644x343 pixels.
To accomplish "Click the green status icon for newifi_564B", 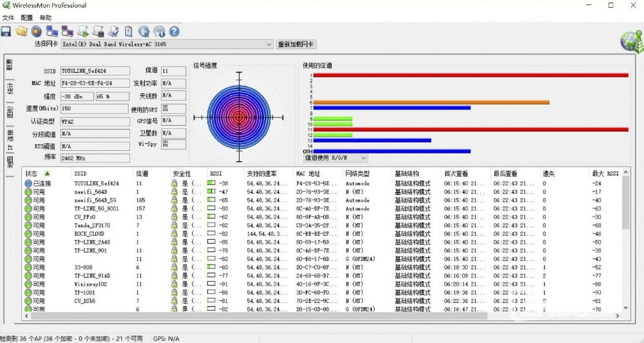I will point(28,192).
